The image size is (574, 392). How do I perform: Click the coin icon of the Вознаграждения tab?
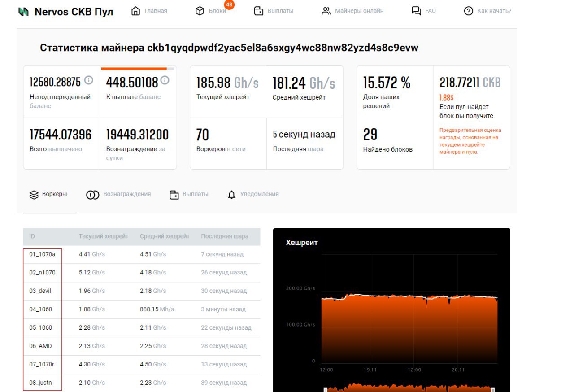click(92, 195)
